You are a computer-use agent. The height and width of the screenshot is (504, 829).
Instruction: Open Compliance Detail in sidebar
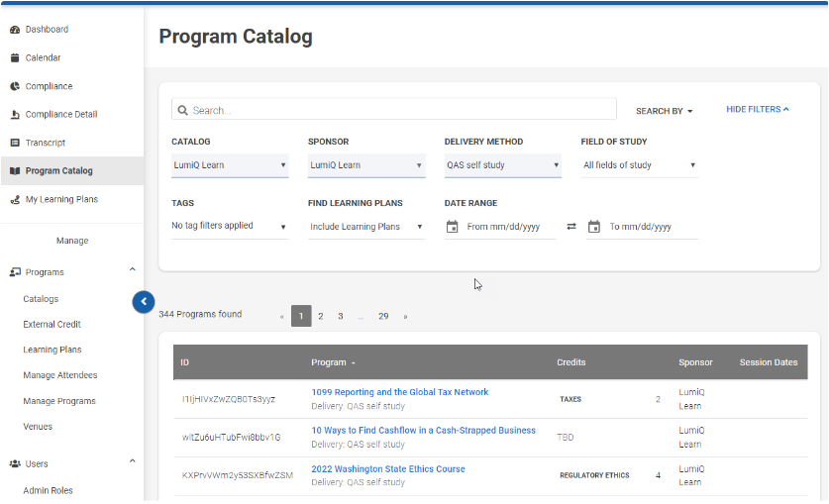tap(61, 115)
